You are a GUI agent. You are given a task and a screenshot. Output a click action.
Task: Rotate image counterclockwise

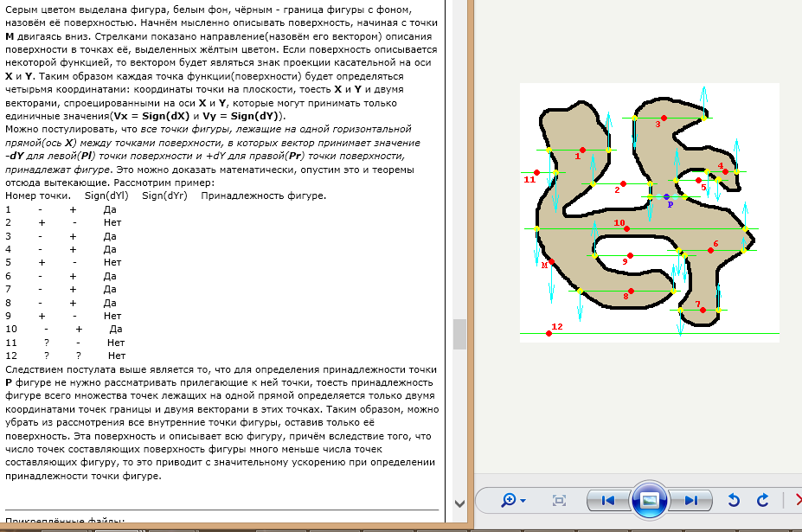735,500
